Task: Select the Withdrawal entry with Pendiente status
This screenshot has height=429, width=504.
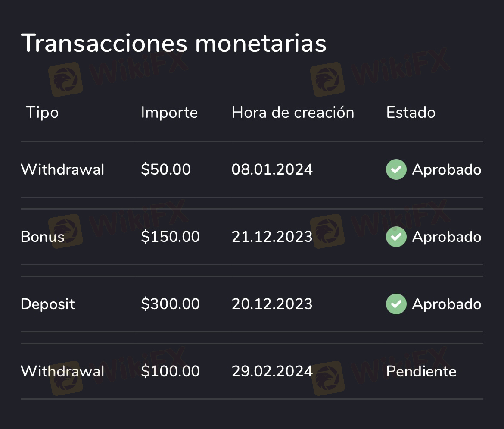Action: [x=62, y=371]
